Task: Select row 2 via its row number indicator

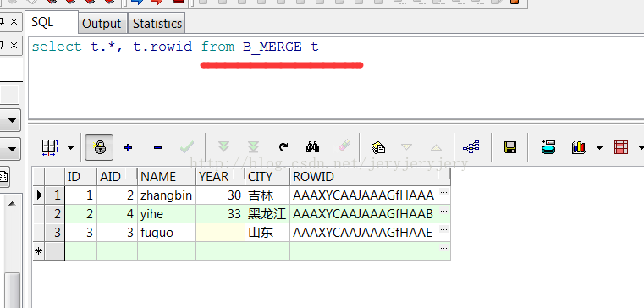Action: 55,214
